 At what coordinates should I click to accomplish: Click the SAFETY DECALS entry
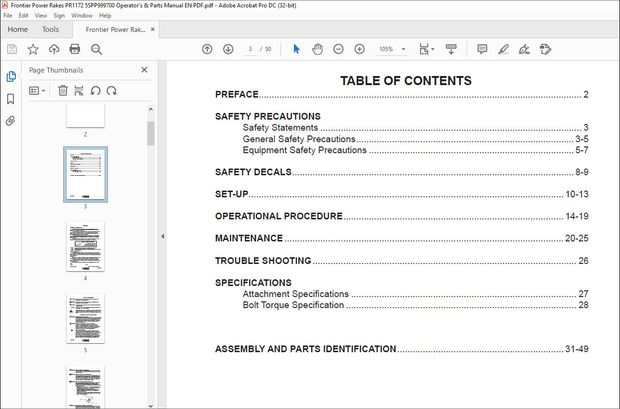[401, 172]
